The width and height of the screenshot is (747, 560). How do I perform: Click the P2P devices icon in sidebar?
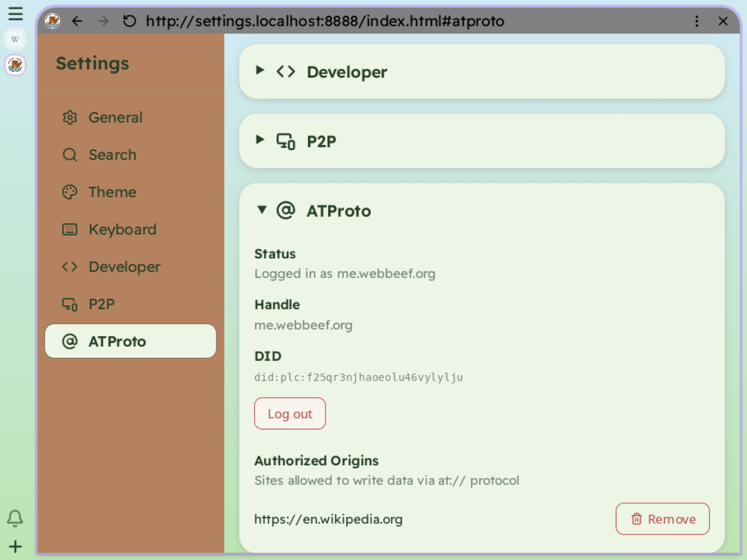[x=70, y=304]
